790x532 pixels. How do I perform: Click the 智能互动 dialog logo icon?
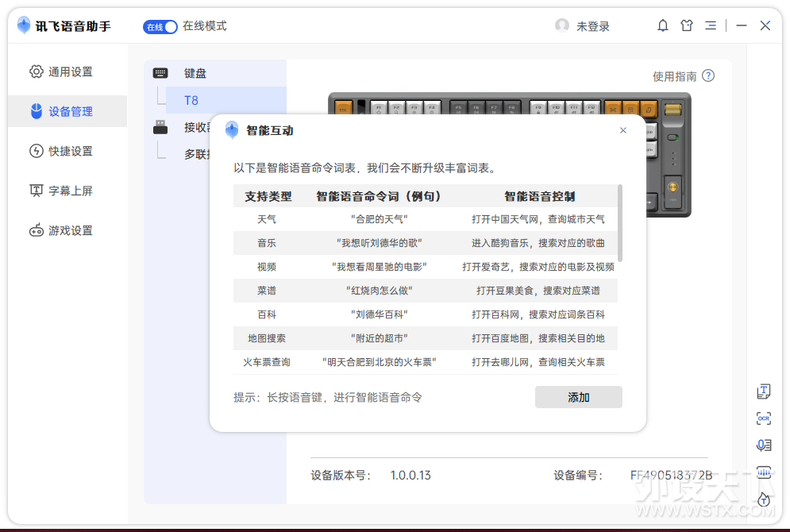point(232,130)
